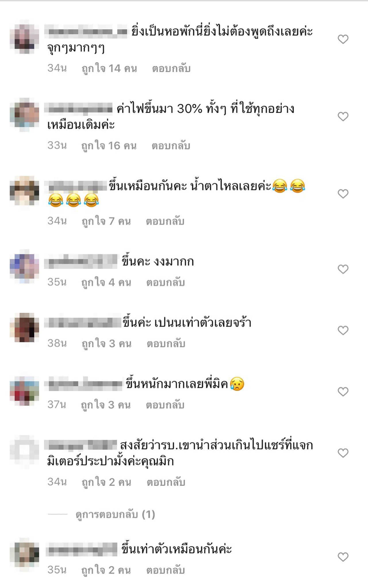Reply to the comment with 16 likes
Viewport: 368px width, 588px height.
click(171, 146)
